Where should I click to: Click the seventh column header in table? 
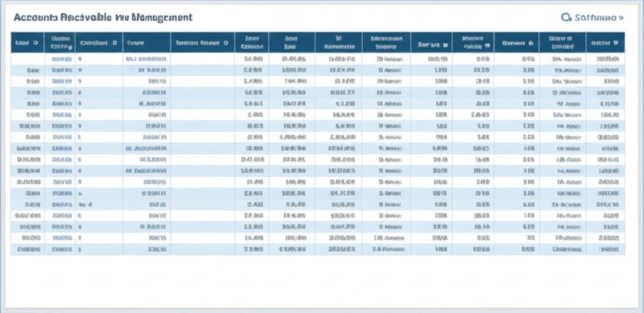(x=291, y=43)
